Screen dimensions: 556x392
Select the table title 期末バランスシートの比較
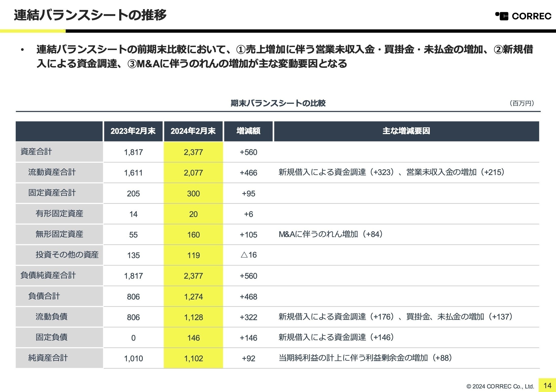pyautogui.click(x=278, y=103)
